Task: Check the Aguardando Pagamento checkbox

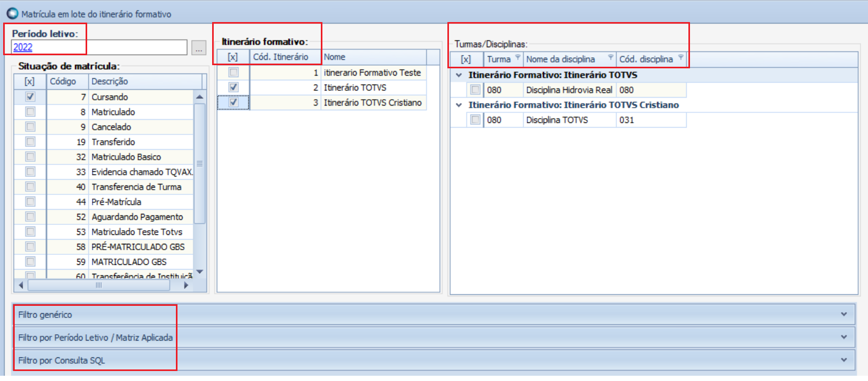Action: [x=30, y=217]
